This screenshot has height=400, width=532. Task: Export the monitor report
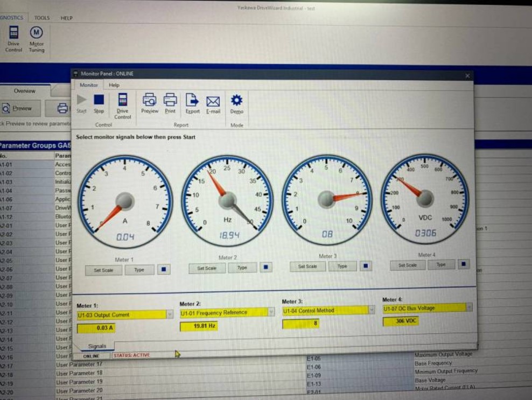(192, 101)
